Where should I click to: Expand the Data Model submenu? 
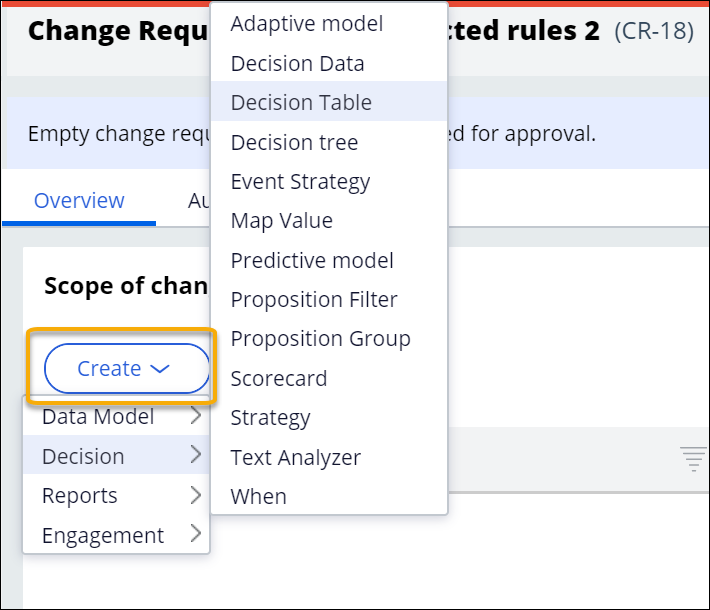coord(116,417)
